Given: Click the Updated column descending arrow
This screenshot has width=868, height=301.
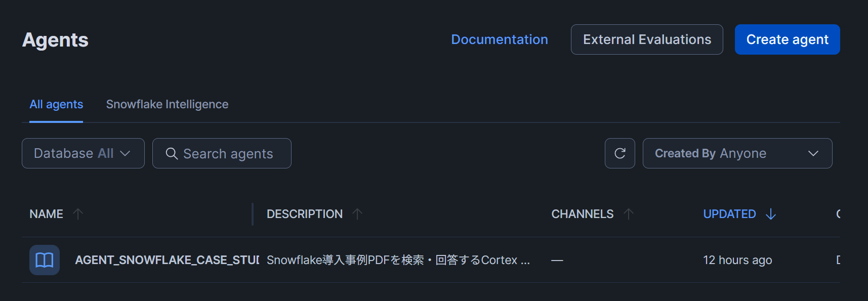Looking at the screenshot, I should tap(771, 214).
